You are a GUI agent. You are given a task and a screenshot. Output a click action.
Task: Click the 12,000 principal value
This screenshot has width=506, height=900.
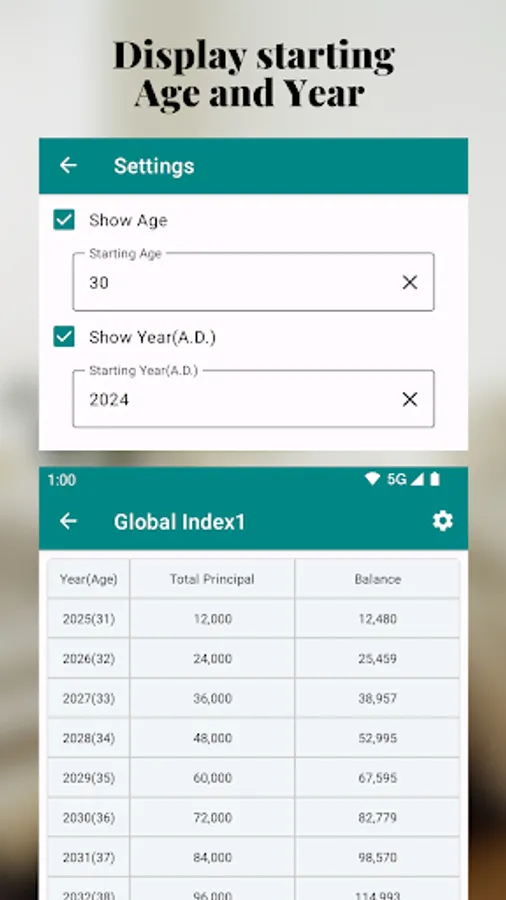pos(212,619)
